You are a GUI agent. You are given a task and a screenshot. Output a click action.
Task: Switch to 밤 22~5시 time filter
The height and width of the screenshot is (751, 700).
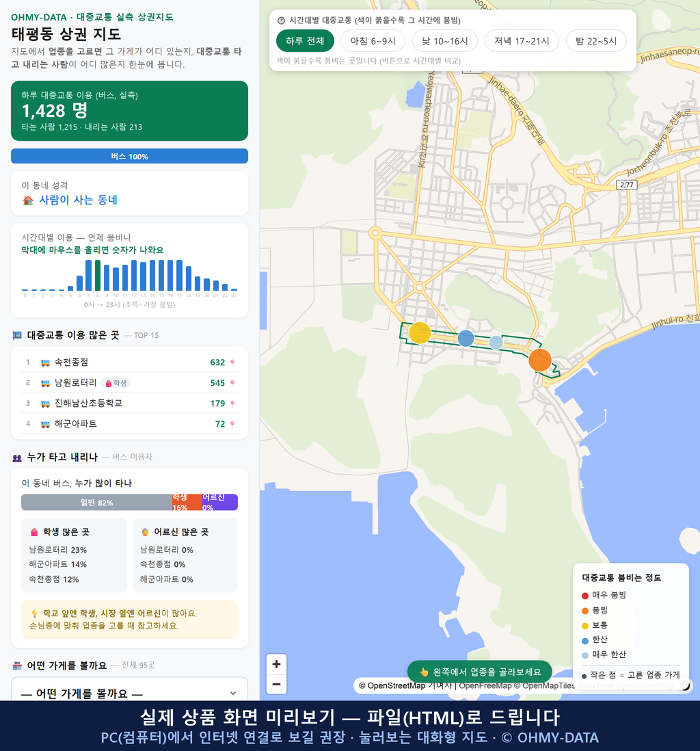(596, 41)
